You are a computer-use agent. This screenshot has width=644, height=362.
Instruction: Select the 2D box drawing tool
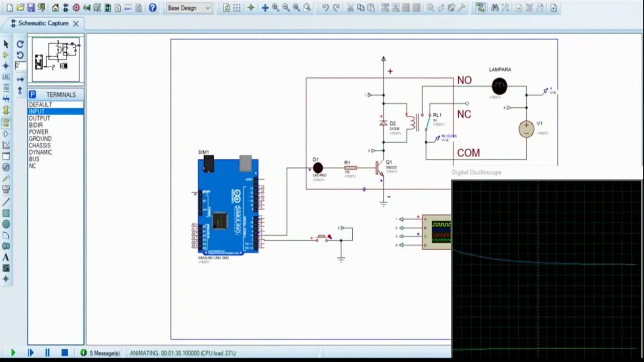(x=6, y=213)
